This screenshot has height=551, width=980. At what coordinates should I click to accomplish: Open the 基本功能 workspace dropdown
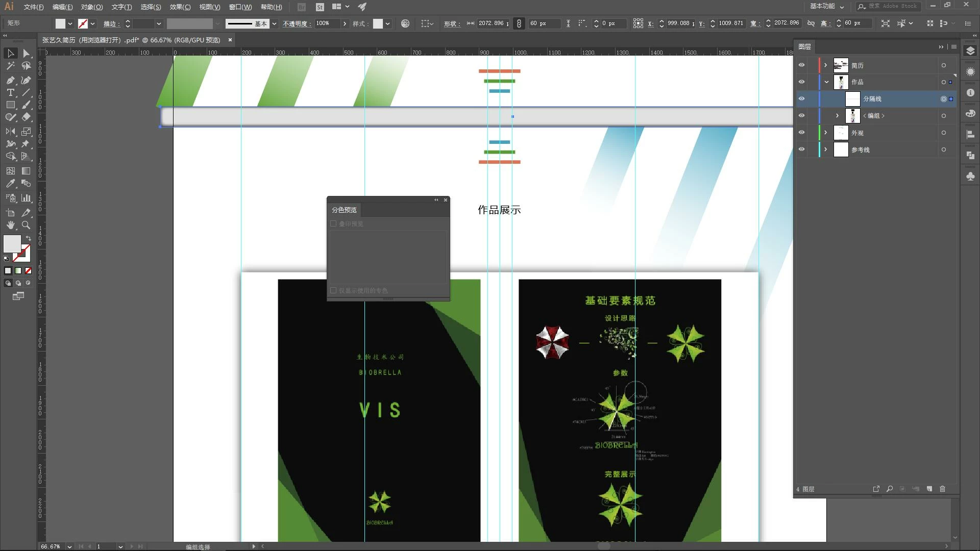click(827, 7)
